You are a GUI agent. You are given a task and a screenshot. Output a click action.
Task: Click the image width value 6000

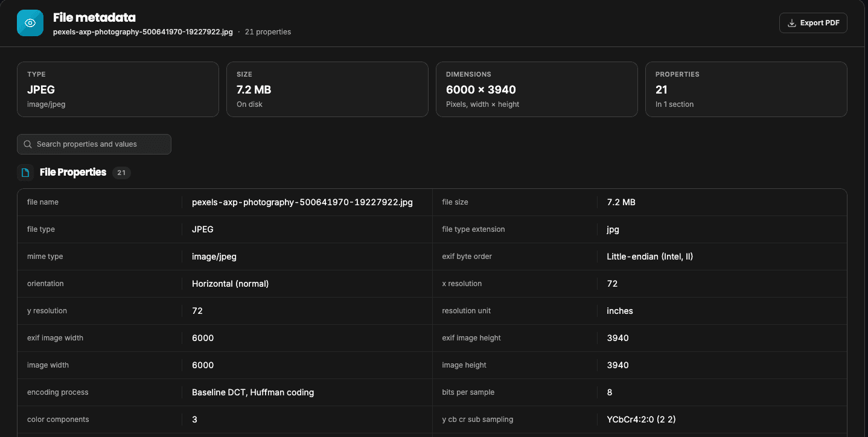203,365
